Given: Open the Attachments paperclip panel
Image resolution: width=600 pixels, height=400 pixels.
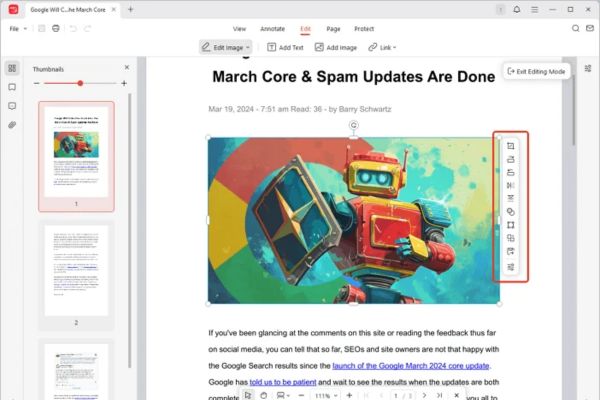Looking at the screenshot, I should pos(12,125).
